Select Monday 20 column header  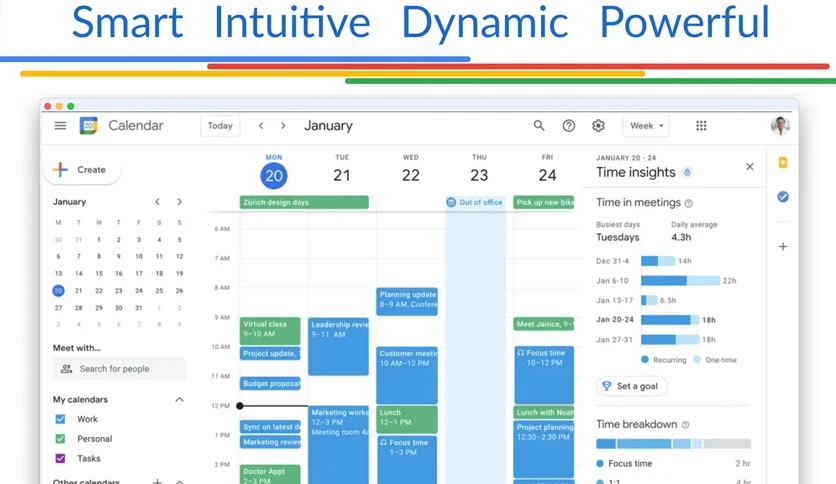pyautogui.click(x=274, y=171)
